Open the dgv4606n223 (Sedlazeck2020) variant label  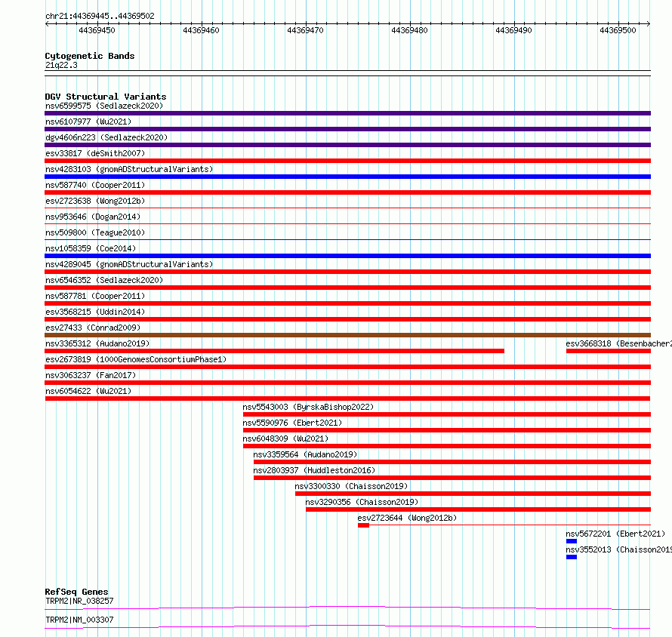click(106, 137)
